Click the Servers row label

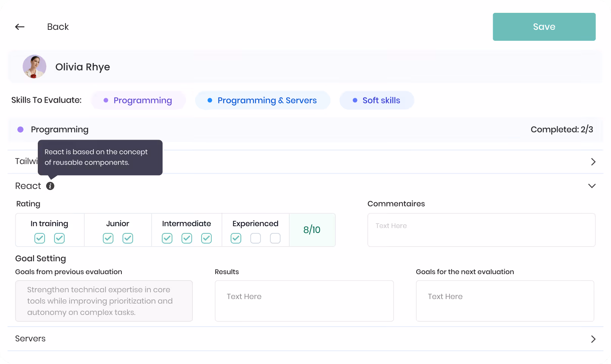pos(30,339)
